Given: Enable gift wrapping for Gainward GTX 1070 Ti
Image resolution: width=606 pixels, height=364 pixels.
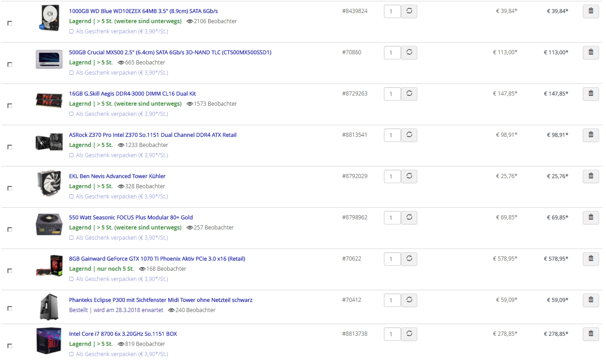Looking at the screenshot, I should pos(71,279).
